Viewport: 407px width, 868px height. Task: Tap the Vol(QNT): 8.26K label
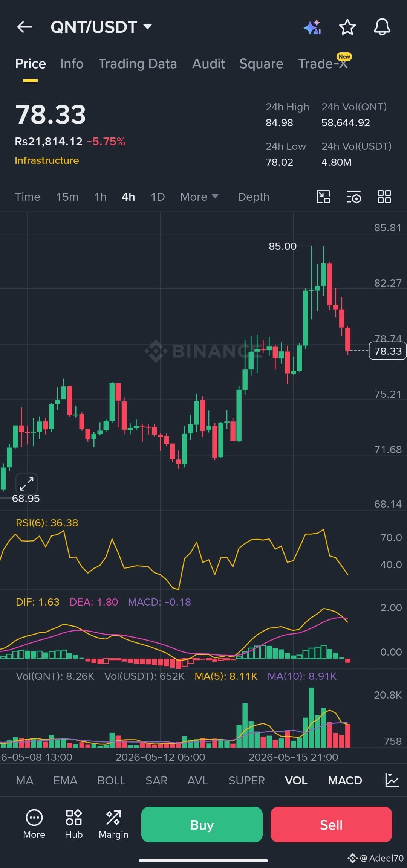tap(55, 676)
